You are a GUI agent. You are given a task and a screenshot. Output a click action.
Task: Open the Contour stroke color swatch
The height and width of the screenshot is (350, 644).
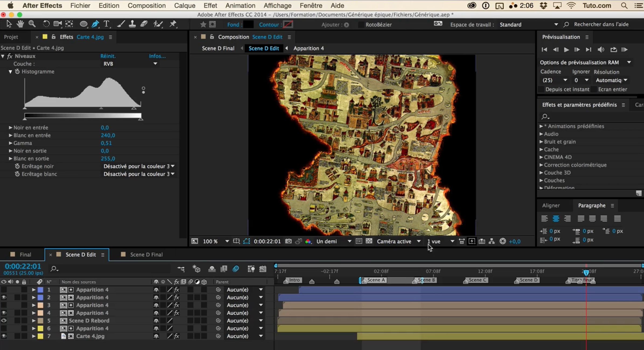(288, 25)
